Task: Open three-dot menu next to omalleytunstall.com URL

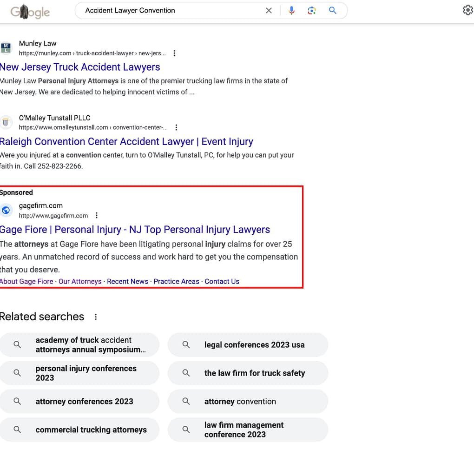Action: click(x=176, y=127)
